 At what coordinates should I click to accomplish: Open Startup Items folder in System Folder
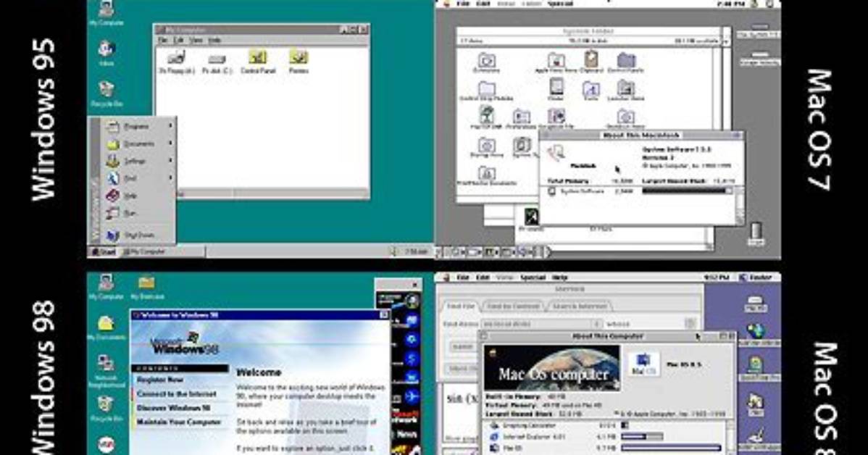coord(487,148)
